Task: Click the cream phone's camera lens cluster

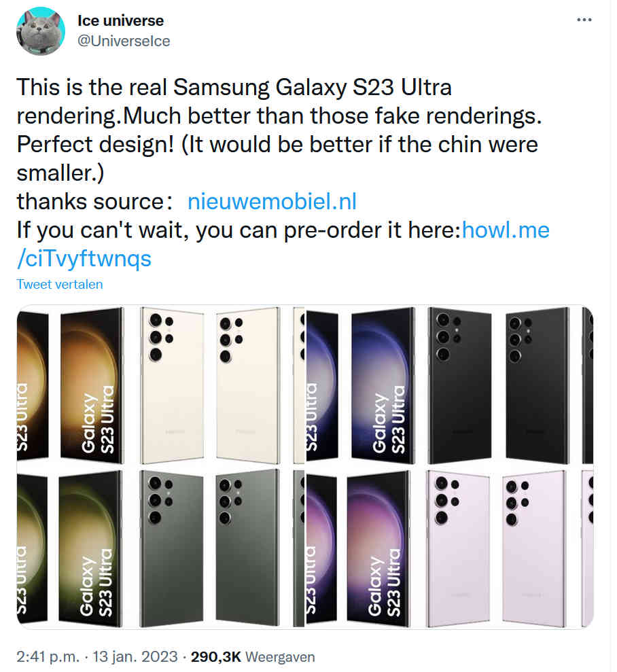Action: (x=160, y=337)
